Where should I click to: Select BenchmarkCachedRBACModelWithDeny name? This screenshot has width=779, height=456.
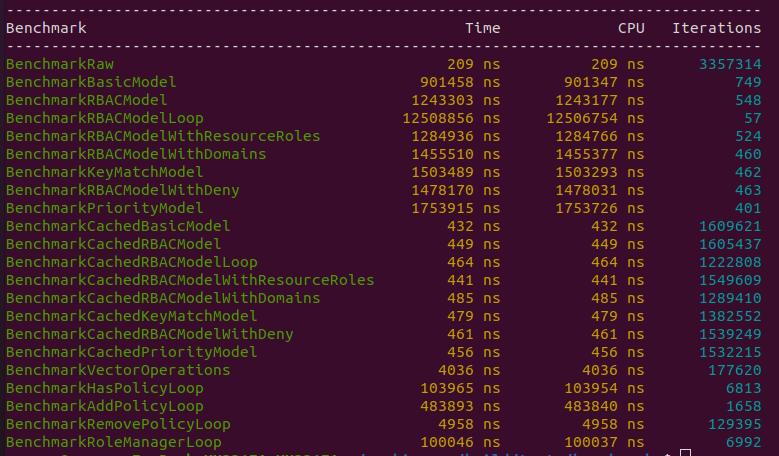[x=150, y=334]
